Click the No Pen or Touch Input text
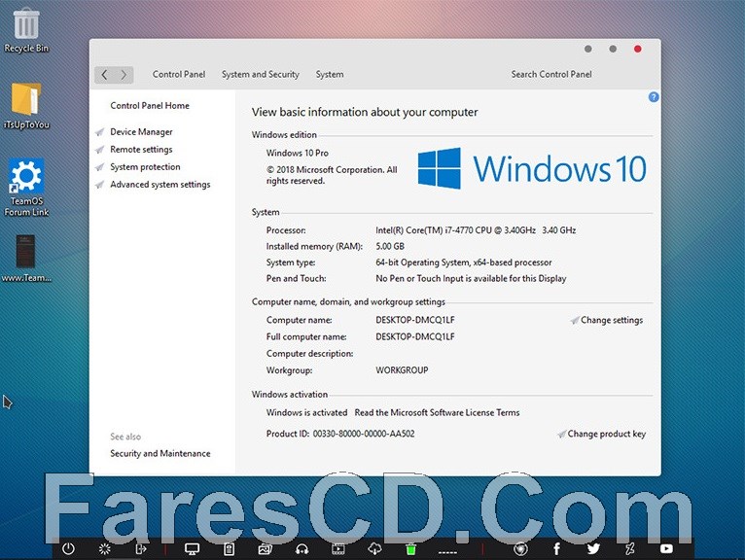The width and height of the screenshot is (745, 560). (x=471, y=278)
